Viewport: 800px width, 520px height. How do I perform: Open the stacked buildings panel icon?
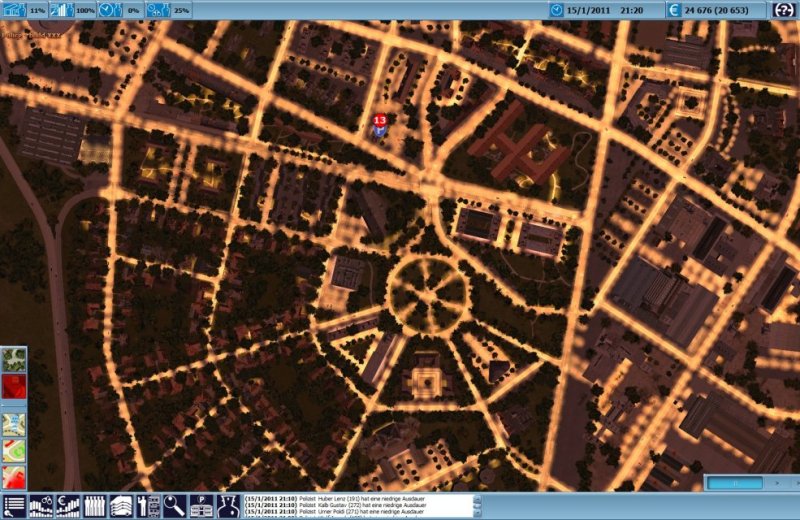(122, 506)
